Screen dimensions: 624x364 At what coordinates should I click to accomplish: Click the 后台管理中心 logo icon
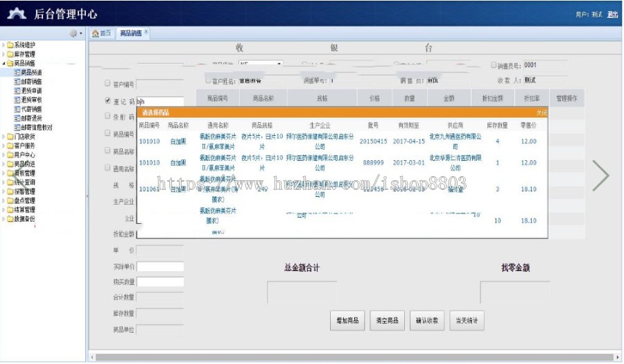click(x=17, y=14)
